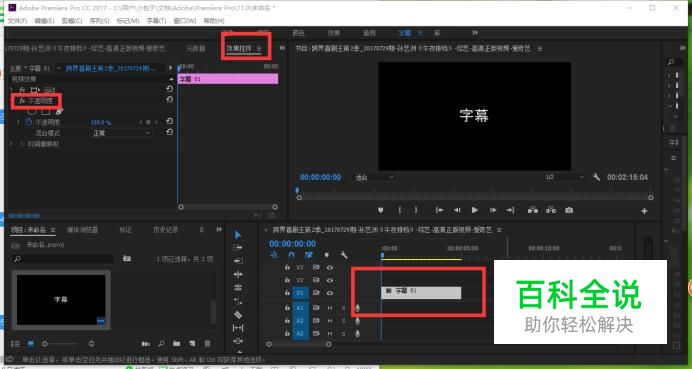Open the wrench settings in Program monitor
The width and height of the screenshot is (692, 369).
pyautogui.click(x=596, y=177)
